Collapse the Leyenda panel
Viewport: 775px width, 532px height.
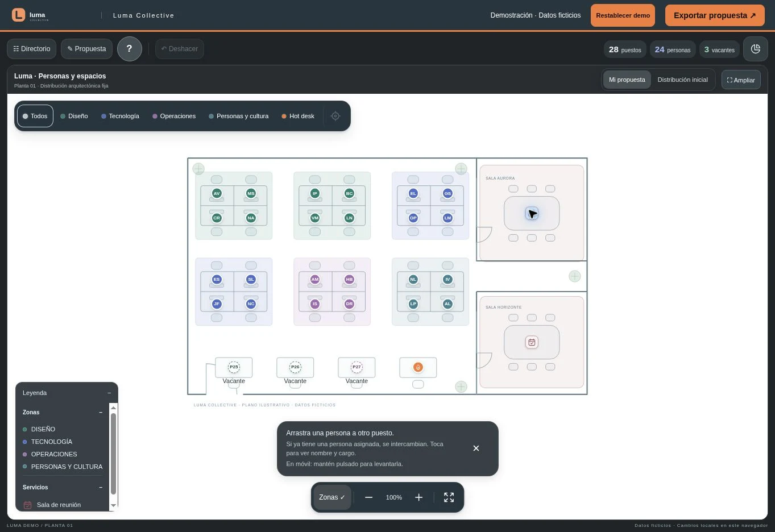point(109,393)
